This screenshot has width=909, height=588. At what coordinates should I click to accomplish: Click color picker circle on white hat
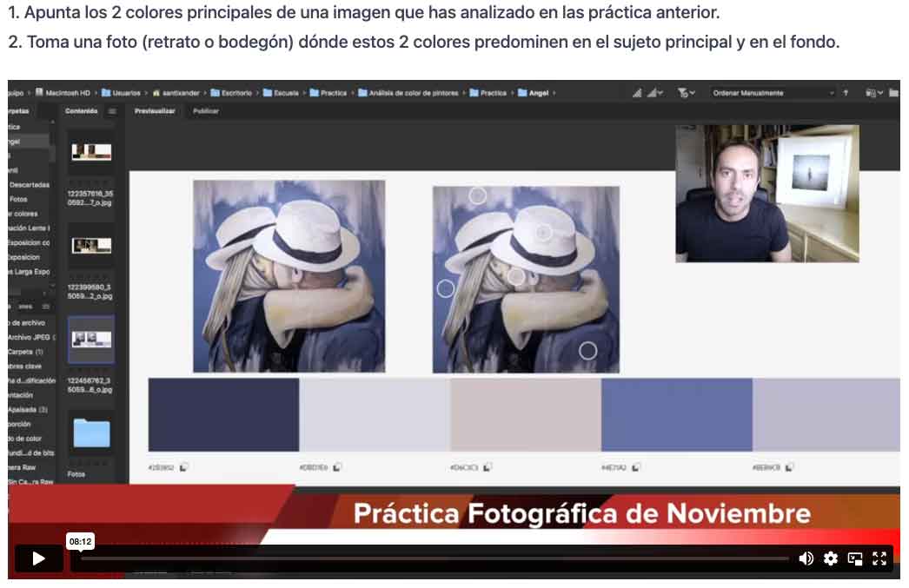(x=544, y=232)
